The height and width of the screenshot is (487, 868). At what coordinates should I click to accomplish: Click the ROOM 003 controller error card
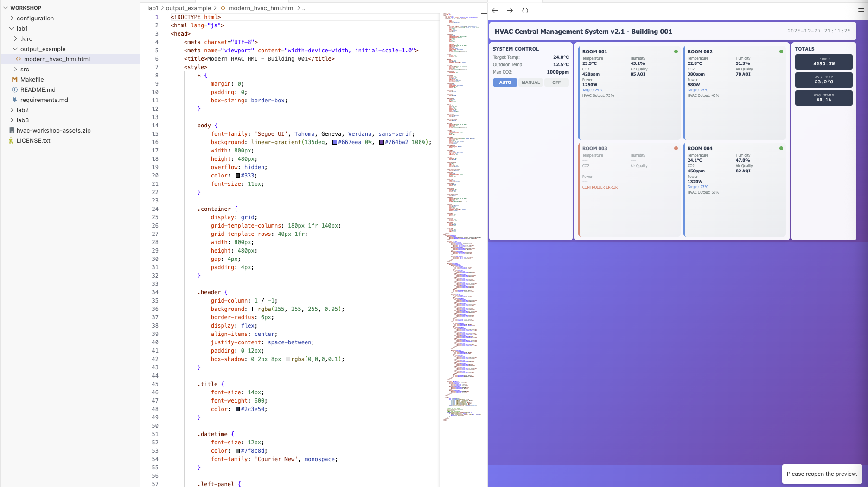(x=629, y=189)
